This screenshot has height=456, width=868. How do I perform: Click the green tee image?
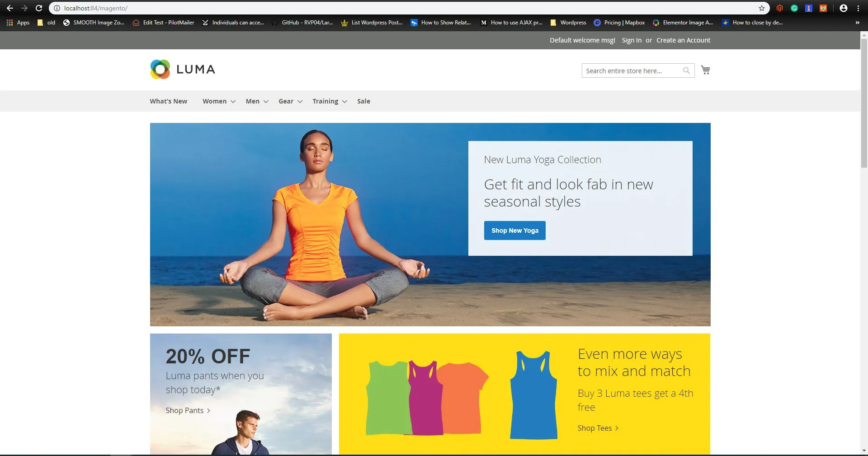coord(388,398)
